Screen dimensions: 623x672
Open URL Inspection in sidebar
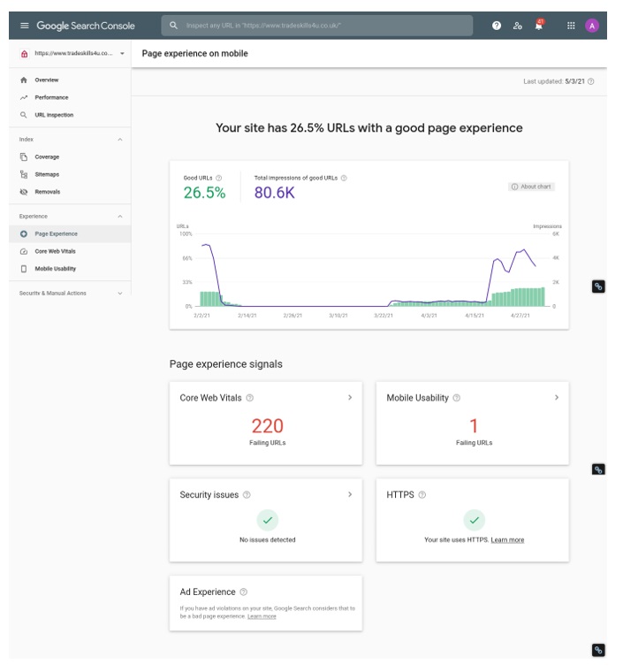(x=54, y=115)
